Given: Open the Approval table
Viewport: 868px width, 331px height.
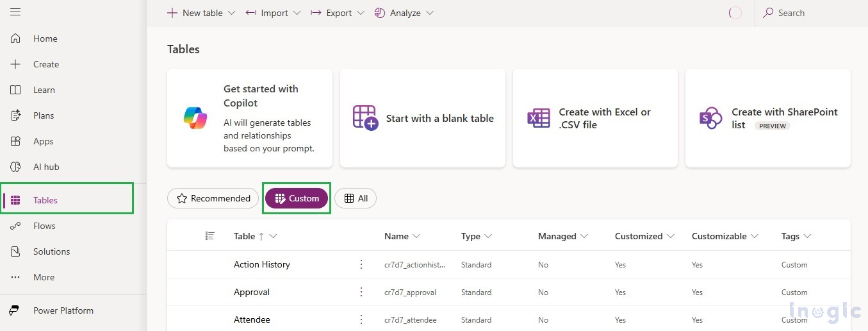Looking at the screenshot, I should click(252, 292).
